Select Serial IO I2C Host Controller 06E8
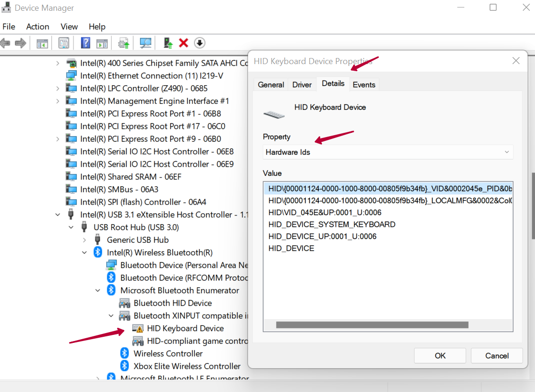 [157, 152]
